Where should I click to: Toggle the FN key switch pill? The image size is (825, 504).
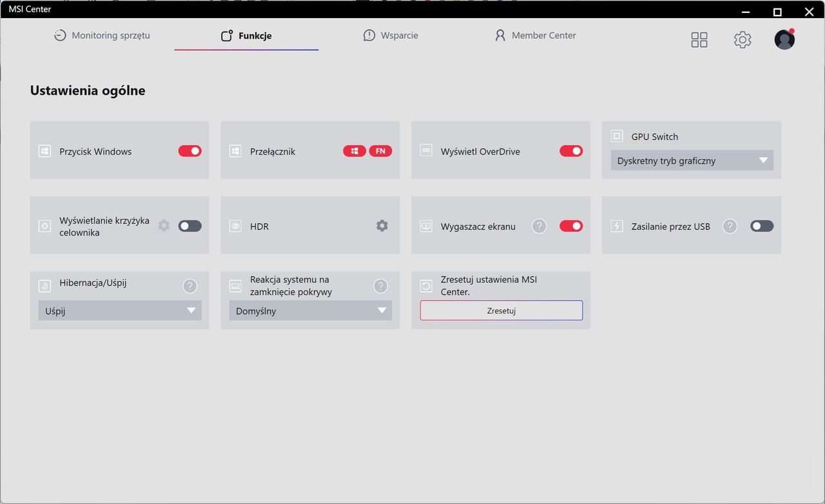tap(380, 151)
